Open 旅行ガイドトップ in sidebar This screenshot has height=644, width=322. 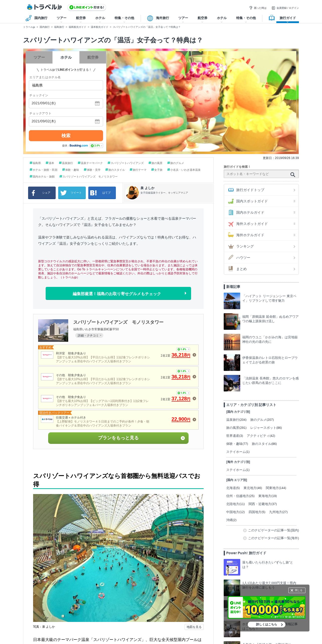click(261, 190)
